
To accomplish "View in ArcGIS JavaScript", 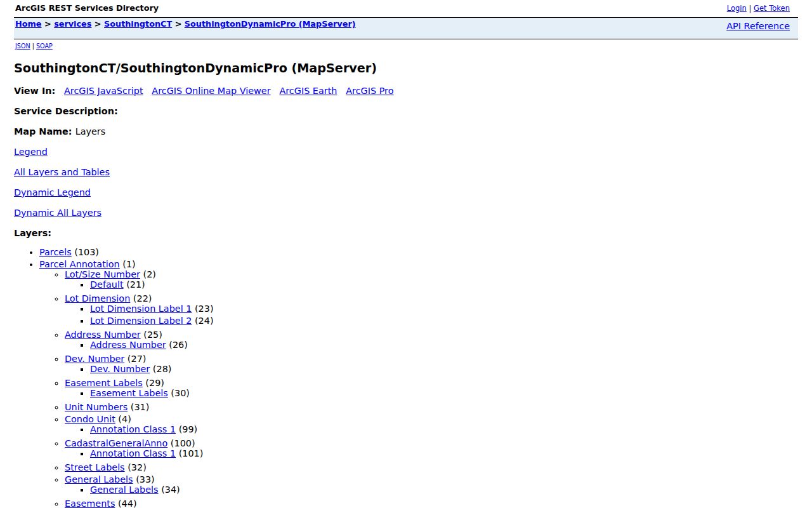I will point(103,91).
